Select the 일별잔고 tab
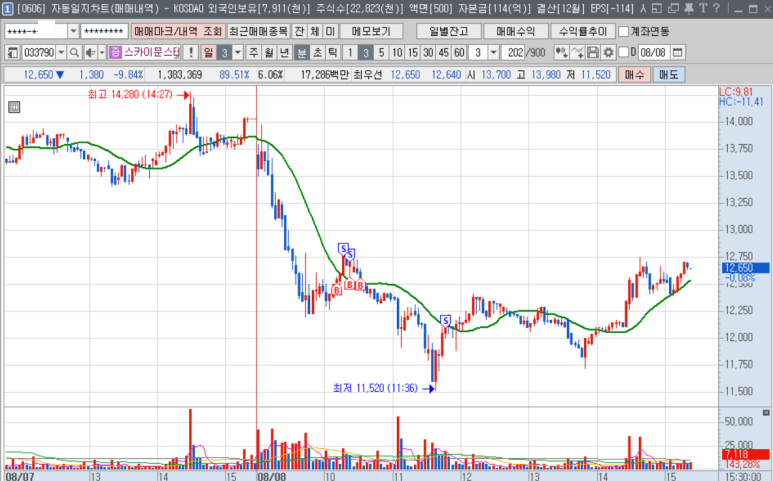Image resolution: width=773 pixels, height=481 pixels. [x=440, y=31]
